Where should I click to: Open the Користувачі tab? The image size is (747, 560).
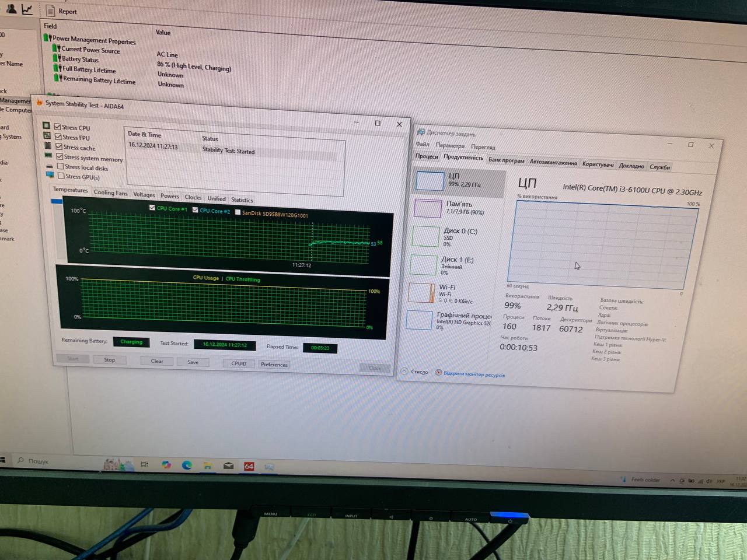[x=598, y=164]
